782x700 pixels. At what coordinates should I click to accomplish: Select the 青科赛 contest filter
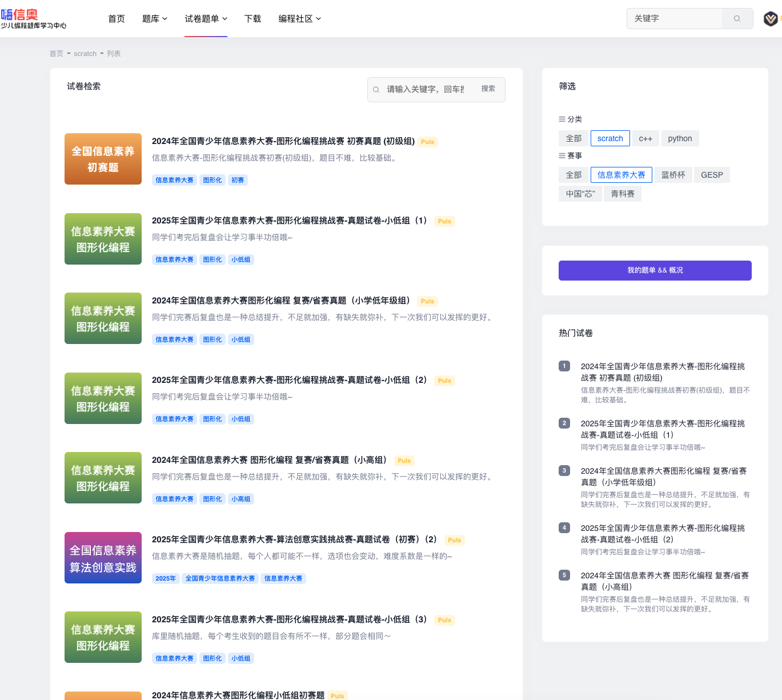623,194
